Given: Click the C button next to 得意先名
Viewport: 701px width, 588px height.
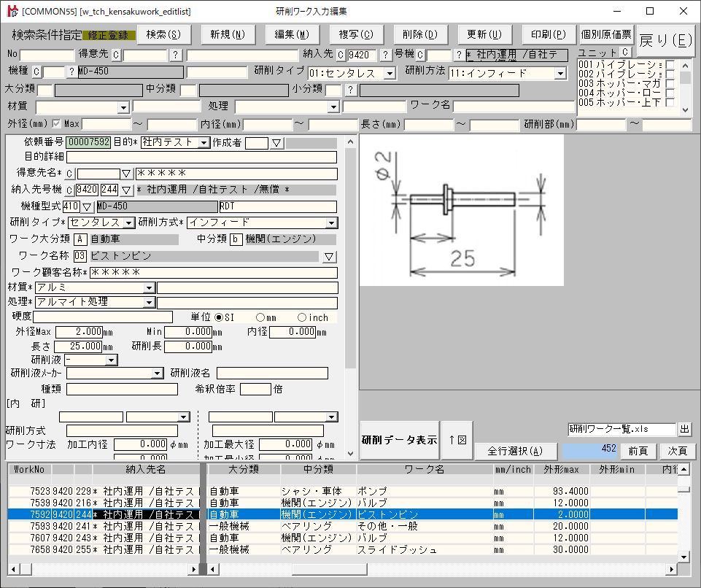Looking at the screenshot, I should (69, 174).
